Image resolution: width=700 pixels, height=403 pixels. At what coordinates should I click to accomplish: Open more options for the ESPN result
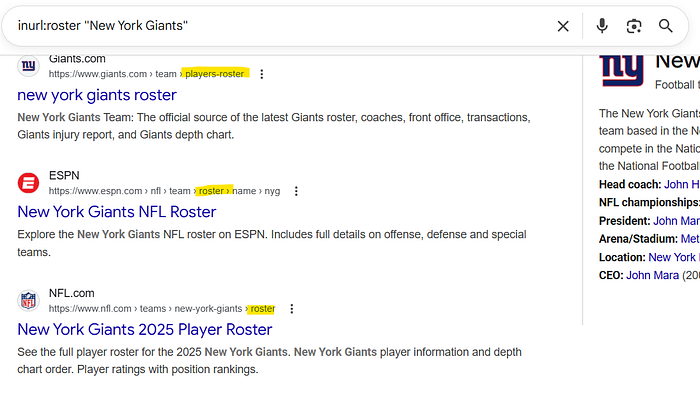coord(296,191)
